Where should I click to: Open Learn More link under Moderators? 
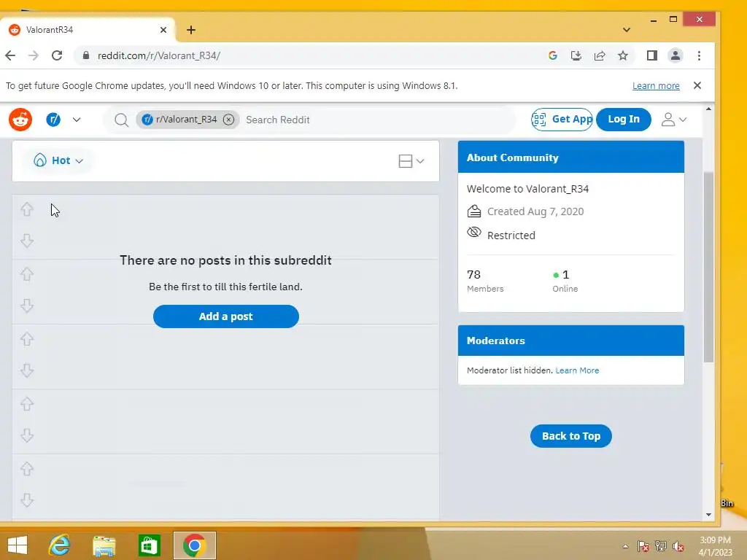577,370
